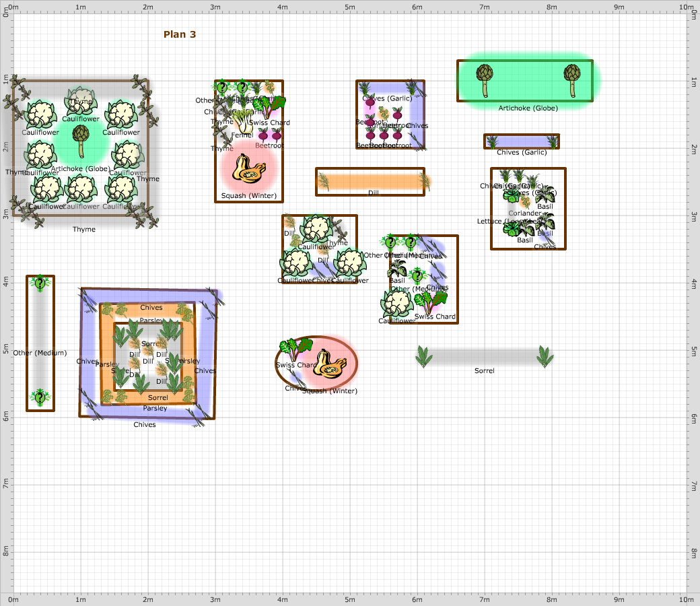
Task: Click the Sorrel text label on the gray row
Action: tap(484, 370)
